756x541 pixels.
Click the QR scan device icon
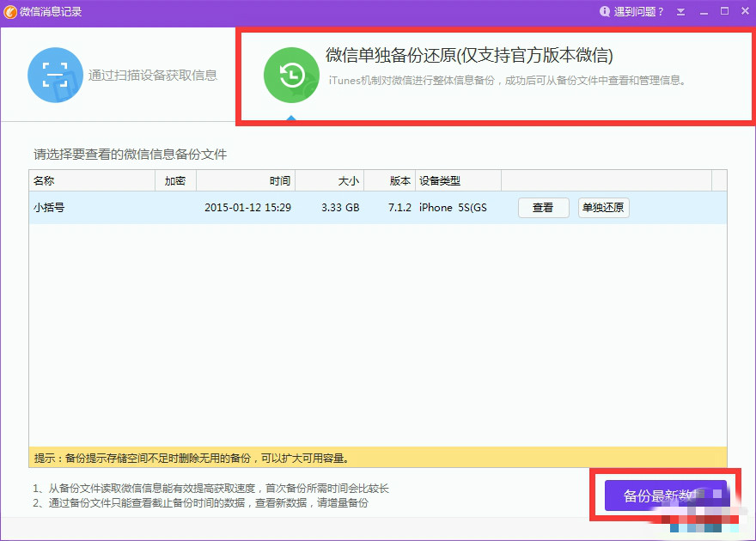pos(55,76)
